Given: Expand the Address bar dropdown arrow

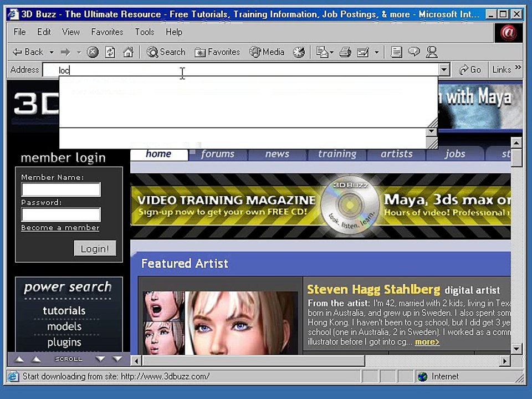Looking at the screenshot, I should coord(444,70).
